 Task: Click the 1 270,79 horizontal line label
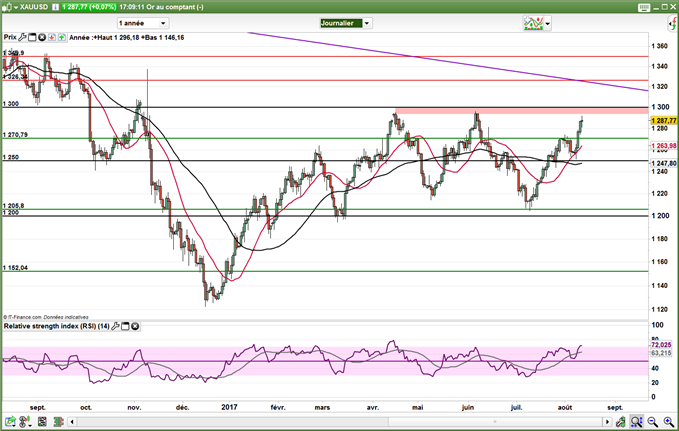[x=15, y=135]
